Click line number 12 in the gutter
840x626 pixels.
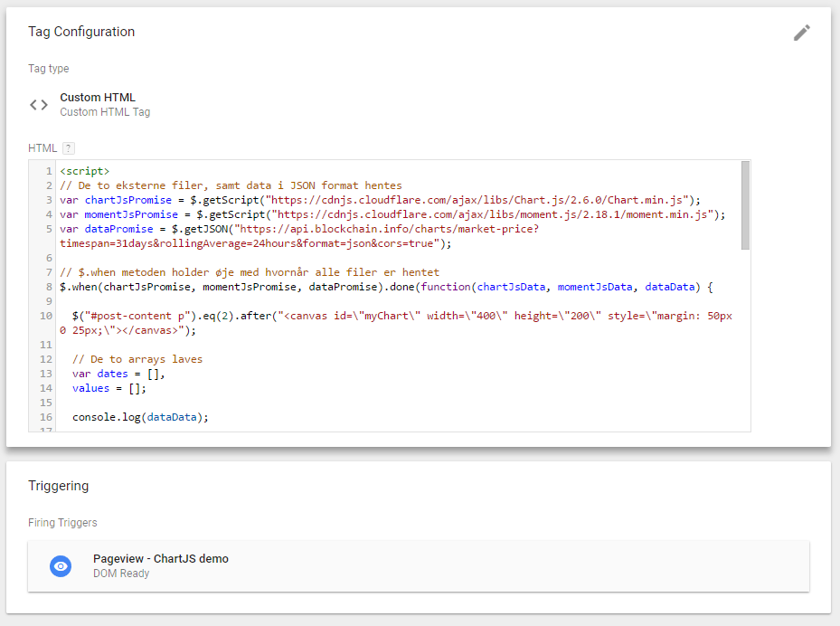click(x=45, y=359)
